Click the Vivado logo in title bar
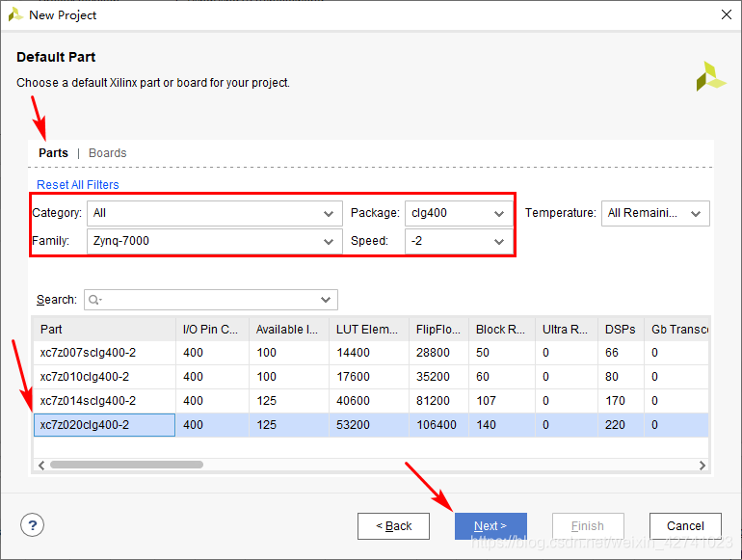 pyautogui.click(x=15, y=14)
